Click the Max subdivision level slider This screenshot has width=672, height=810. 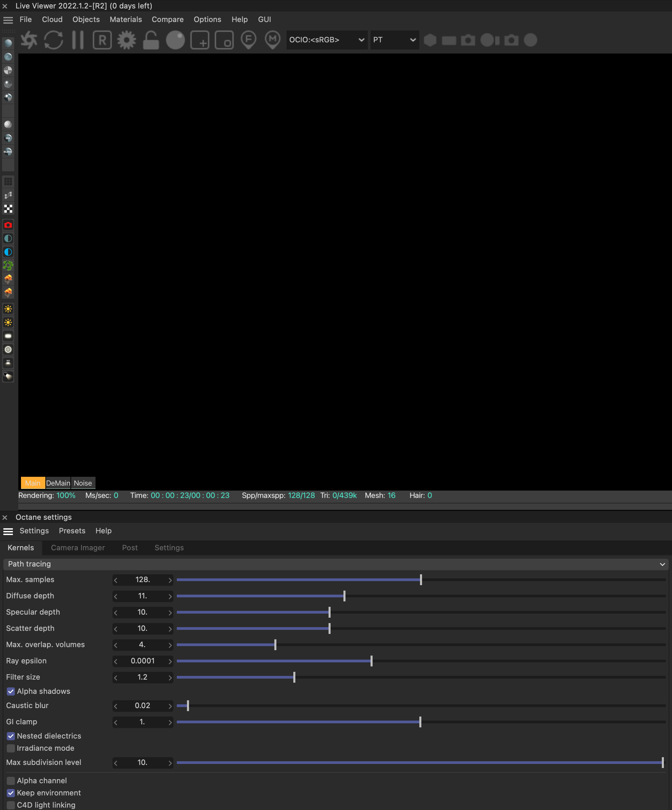pos(421,763)
